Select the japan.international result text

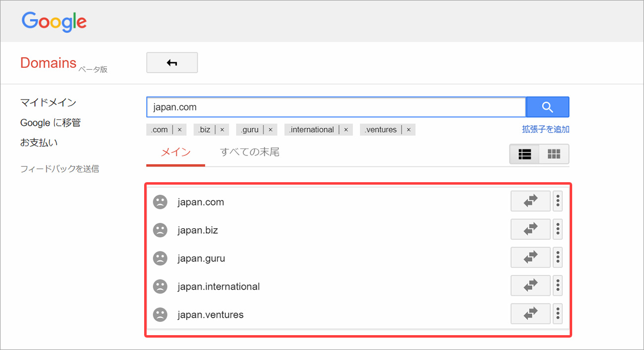[218, 286]
